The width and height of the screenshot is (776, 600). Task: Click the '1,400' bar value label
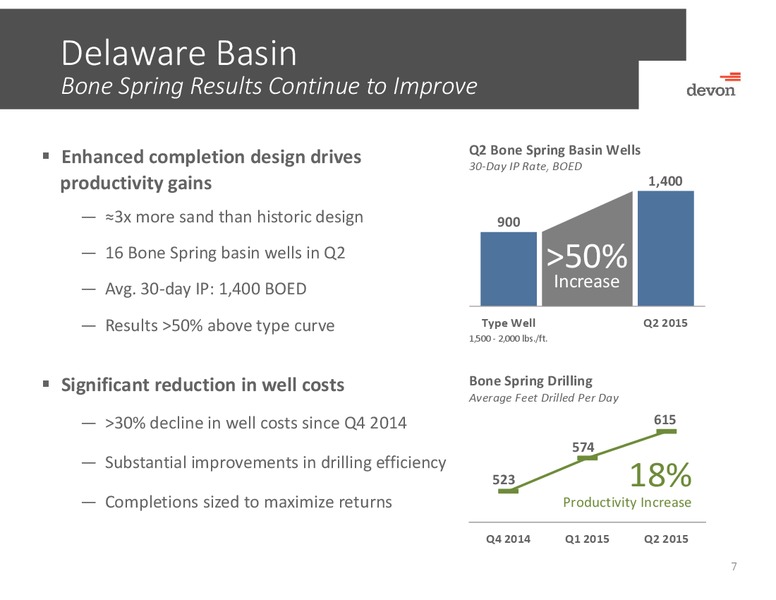(x=666, y=181)
